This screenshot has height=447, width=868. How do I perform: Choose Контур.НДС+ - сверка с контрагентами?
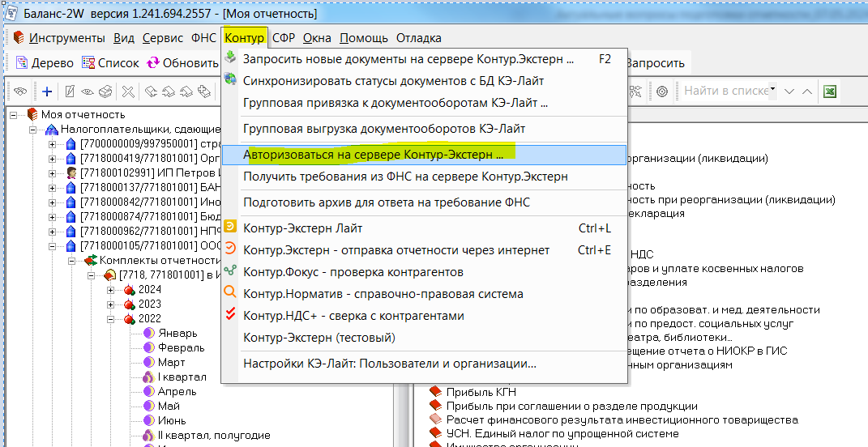click(424, 316)
